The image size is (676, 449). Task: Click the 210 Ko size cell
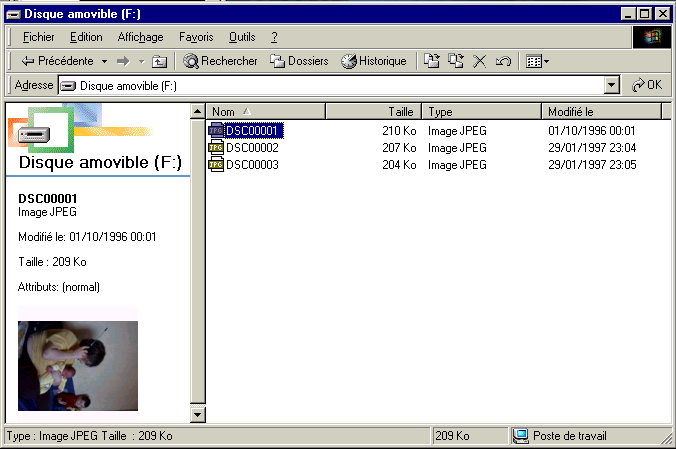(x=399, y=131)
